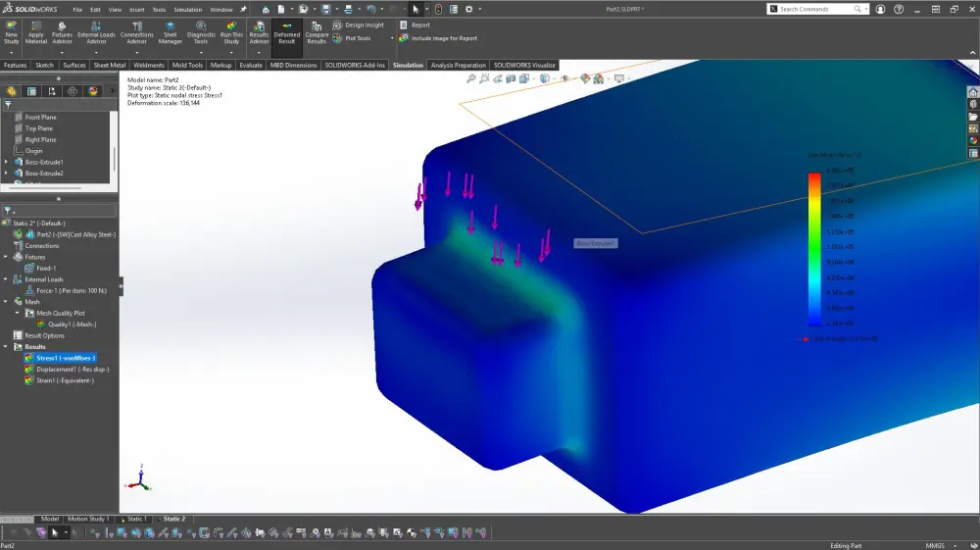Switch to SOLIDWORKS Visualize tab
The width and height of the screenshot is (980, 550).
pyautogui.click(x=524, y=65)
